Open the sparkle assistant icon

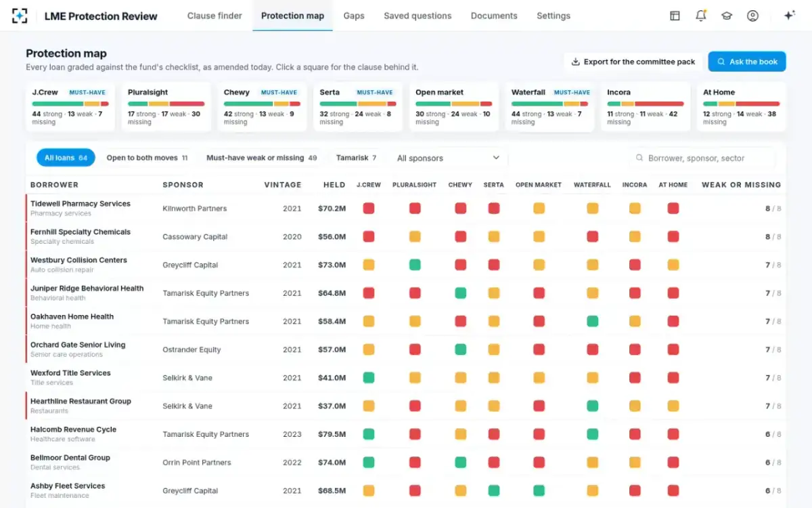pos(789,16)
